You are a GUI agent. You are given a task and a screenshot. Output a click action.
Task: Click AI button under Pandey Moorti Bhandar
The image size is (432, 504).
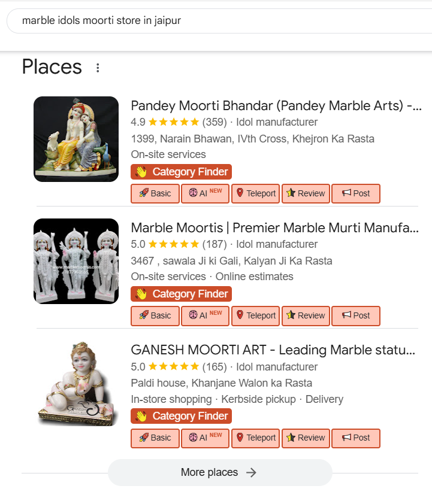205,193
